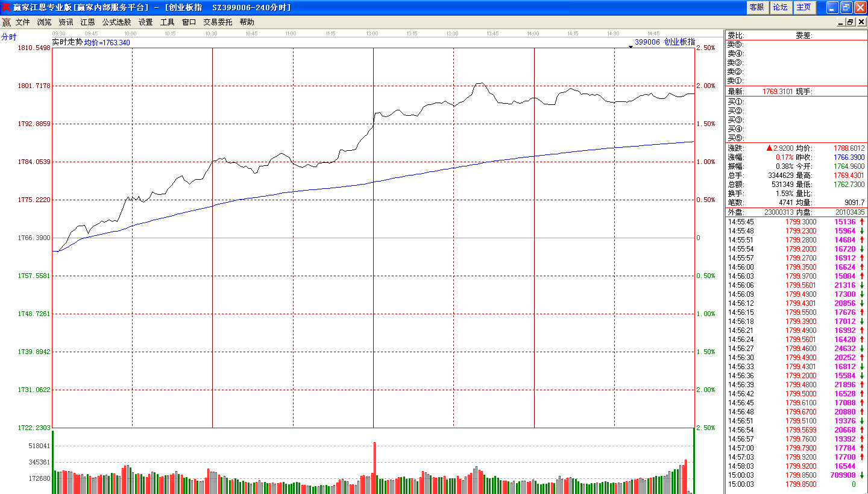This screenshot has width=868, height=494.
Task: Click the tall red 13:00 volume bar
Action: (x=374, y=467)
